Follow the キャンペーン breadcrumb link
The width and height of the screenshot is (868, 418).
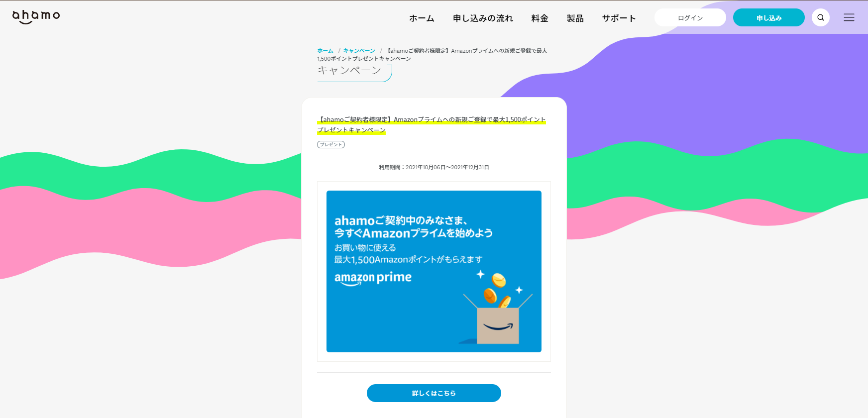click(359, 51)
